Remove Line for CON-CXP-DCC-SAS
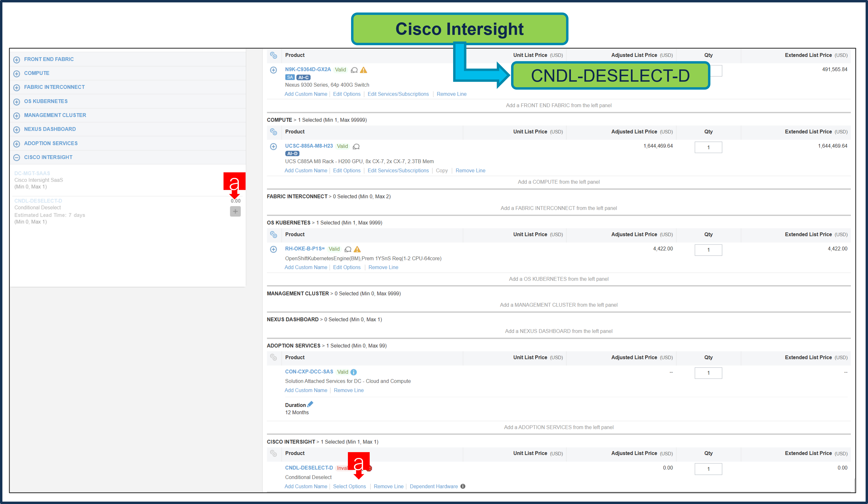 pyautogui.click(x=349, y=391)
